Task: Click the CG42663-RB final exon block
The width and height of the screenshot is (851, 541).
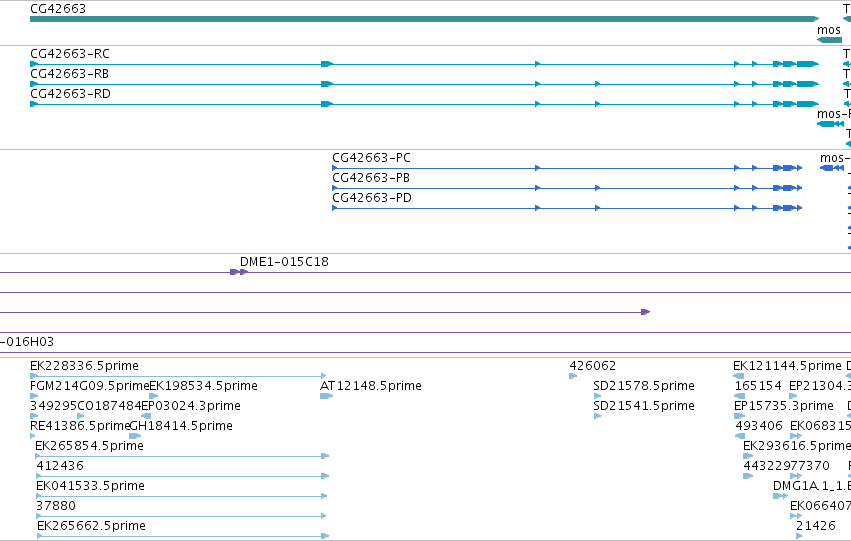Action: 808,84
